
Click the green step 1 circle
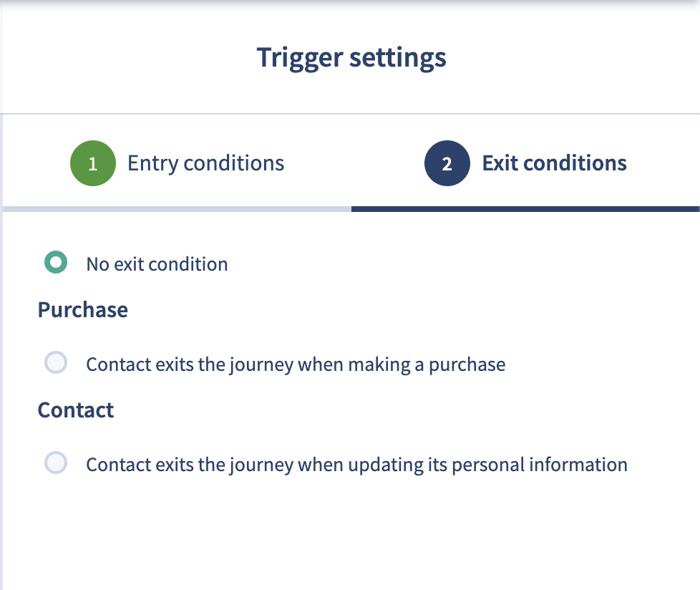tap(93, 163)
